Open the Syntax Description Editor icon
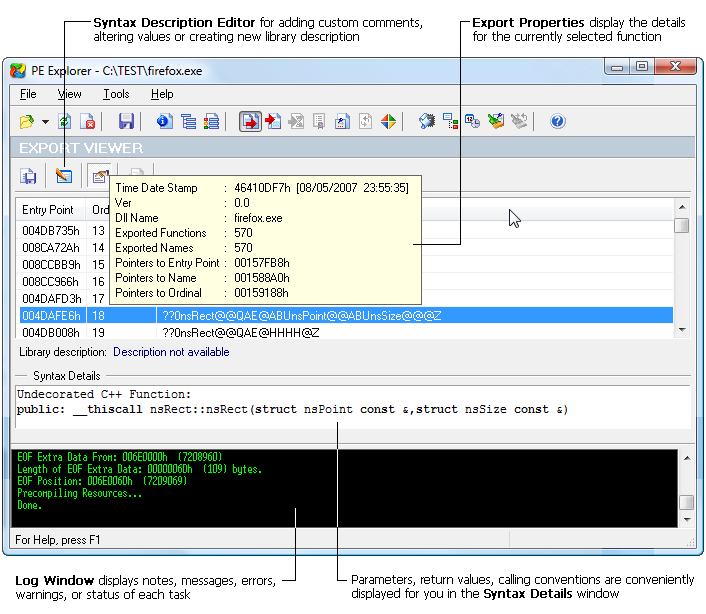Screen dimensions: 706x614 point(64,176)
